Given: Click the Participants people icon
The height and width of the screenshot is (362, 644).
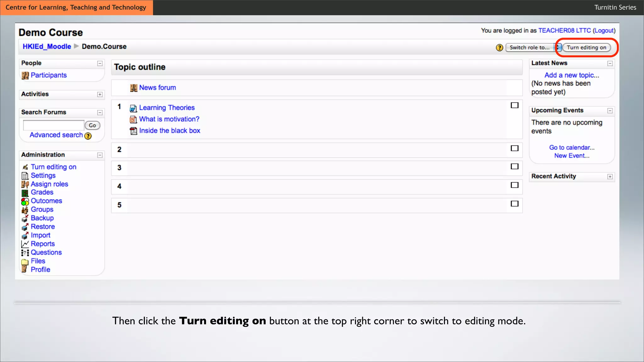Looking at the screenshot, I should click(25, 75).
